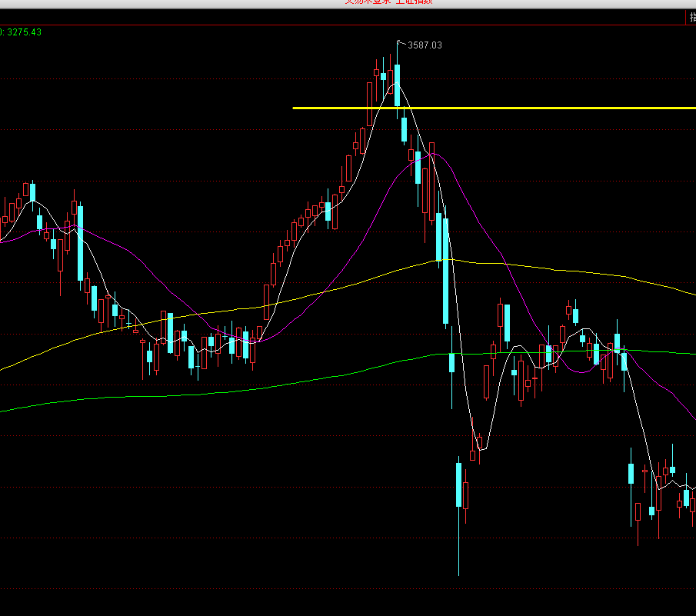Open the indicator button in top-right corner
696x616 pixels.
691,17
